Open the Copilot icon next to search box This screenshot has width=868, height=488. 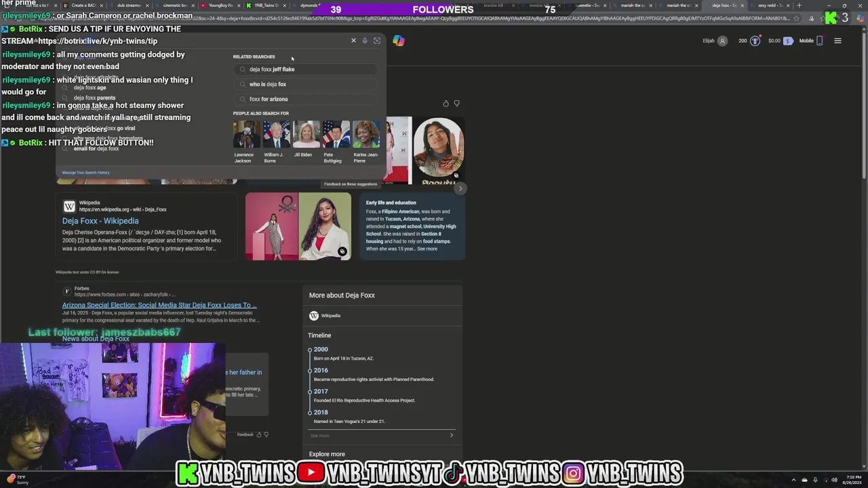point(399,41)
